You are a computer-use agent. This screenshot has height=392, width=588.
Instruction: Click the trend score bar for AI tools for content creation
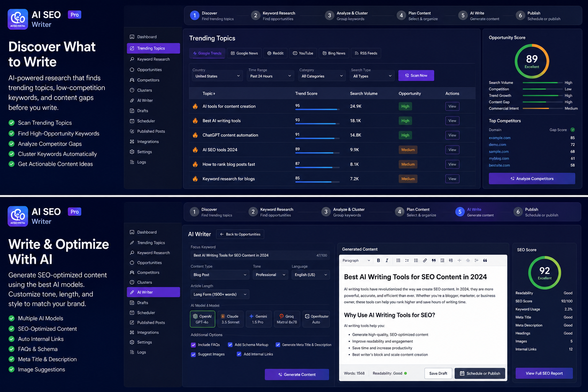pyautogui.click(x=317, y=109)
